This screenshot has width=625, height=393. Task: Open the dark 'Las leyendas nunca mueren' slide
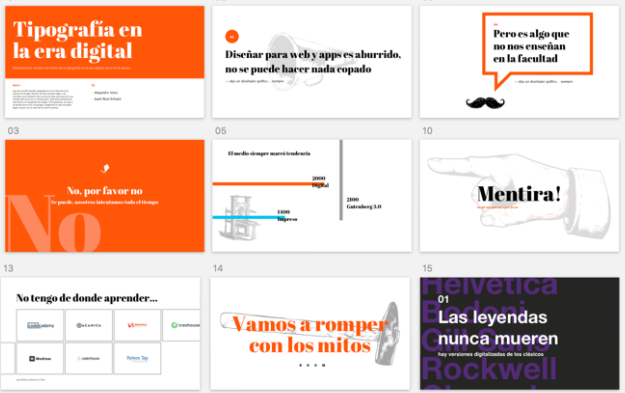tap(519, 334)
